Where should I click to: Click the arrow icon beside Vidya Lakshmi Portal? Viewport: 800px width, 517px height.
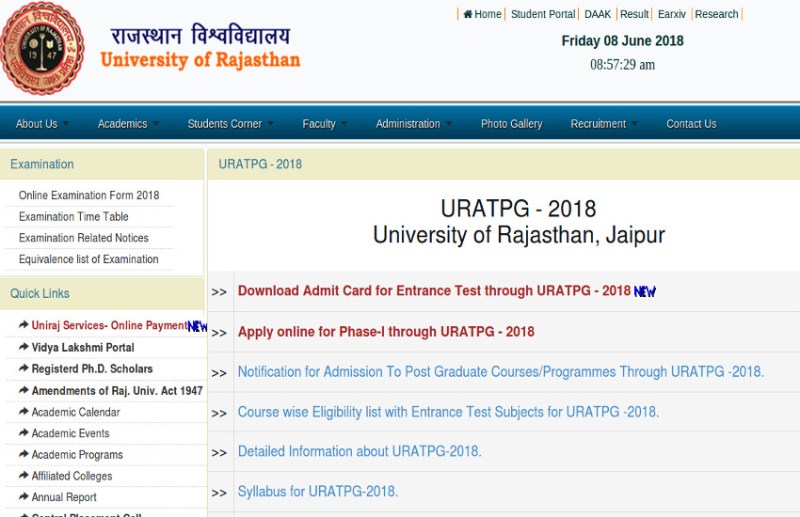[23, 347]
